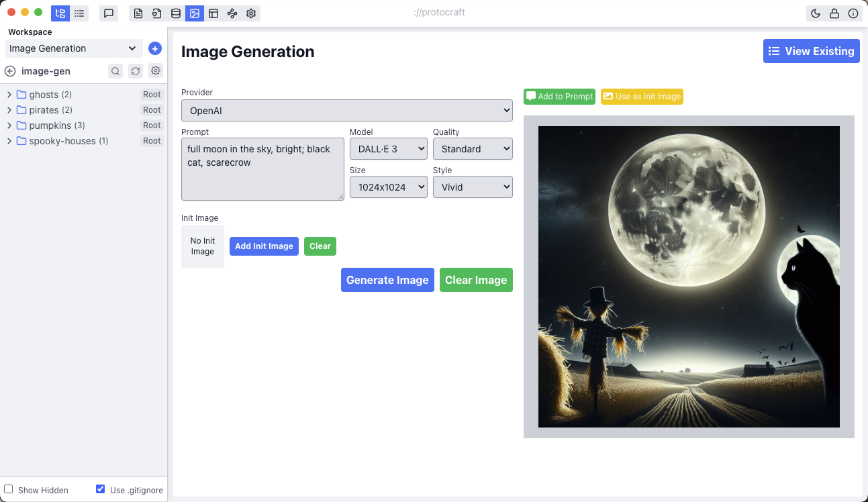This screenshot has height=502, width=868.
Task: Uncheck the Use .gitignore checkbox
Action: click(x=101, y=489)
